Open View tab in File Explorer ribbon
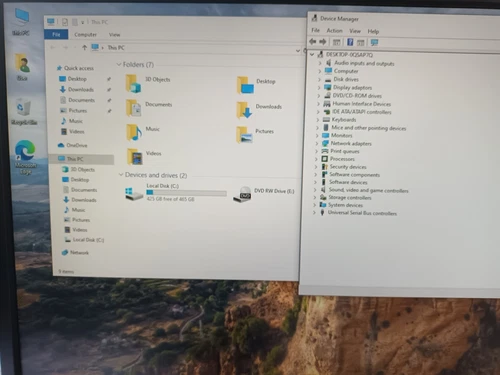The image size is (500, 375). tap(114, 34)
